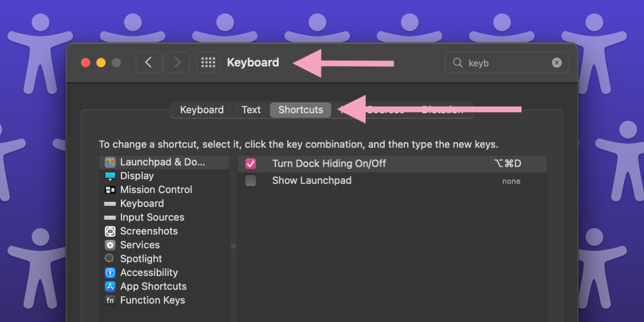Click the Function Keys fn icon
The image size is (644, 322).
click(x=110, y=301)
